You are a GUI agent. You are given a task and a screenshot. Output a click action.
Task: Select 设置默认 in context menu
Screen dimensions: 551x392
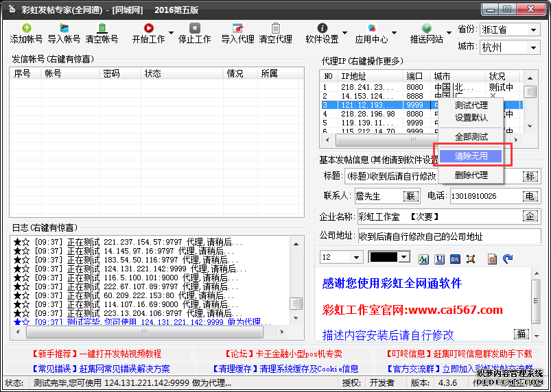tap(471, 118)
